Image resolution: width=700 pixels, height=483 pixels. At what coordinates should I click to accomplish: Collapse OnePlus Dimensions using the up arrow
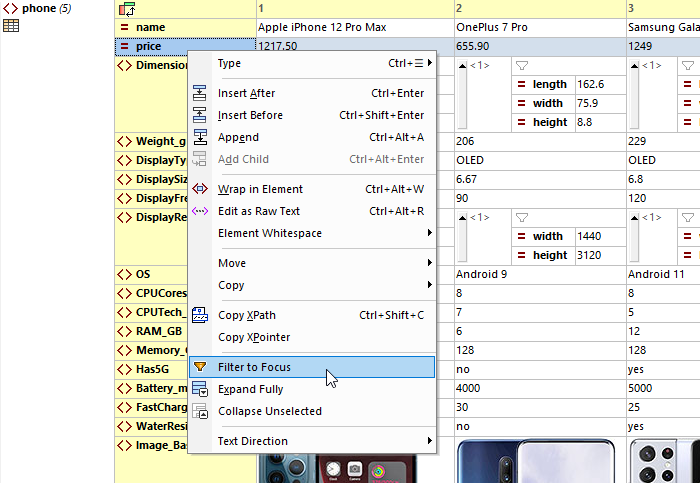click(x=462, y=65)
